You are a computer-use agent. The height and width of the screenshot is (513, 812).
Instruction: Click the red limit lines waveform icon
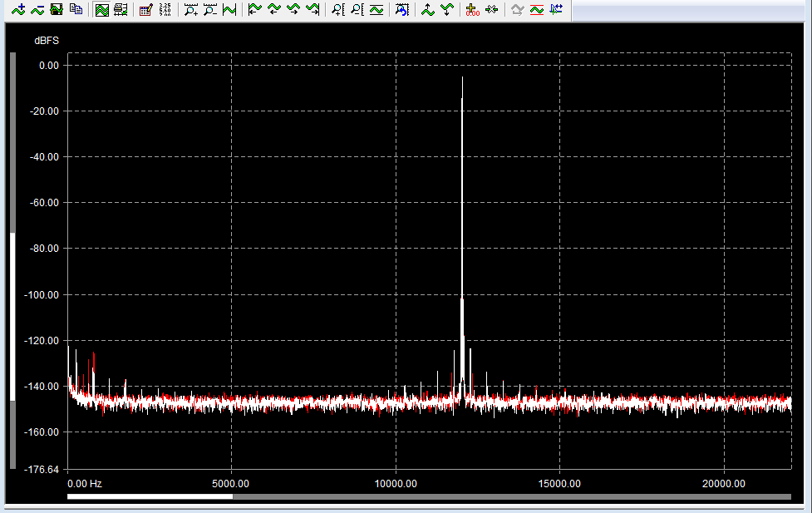pos(537,9)
